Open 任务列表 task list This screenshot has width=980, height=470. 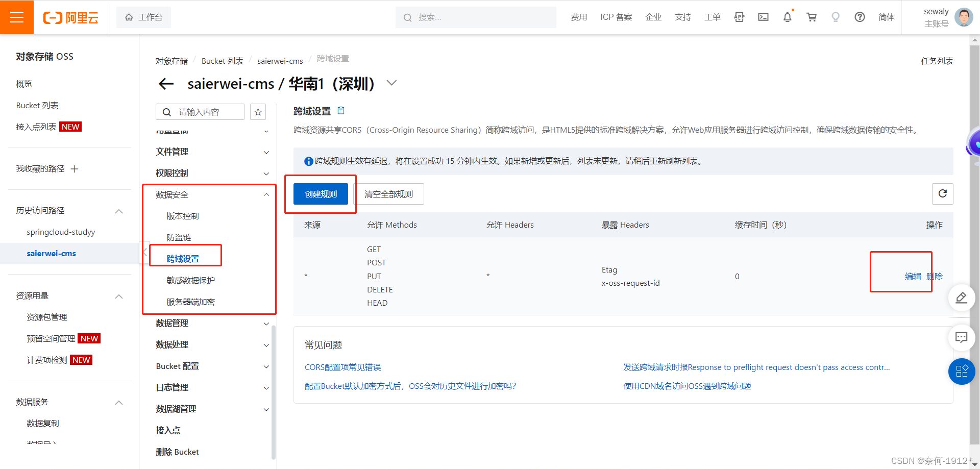tap(937, 61)
